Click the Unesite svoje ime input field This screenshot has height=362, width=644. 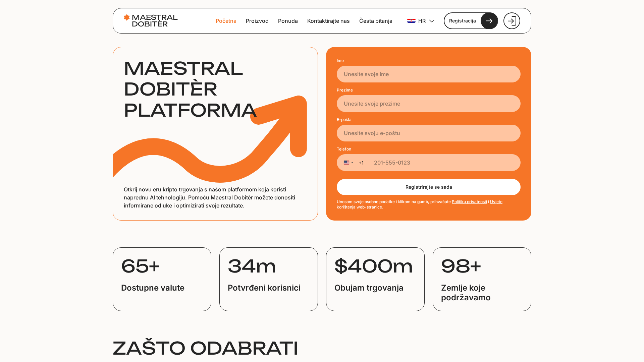[x=428, y=74]
